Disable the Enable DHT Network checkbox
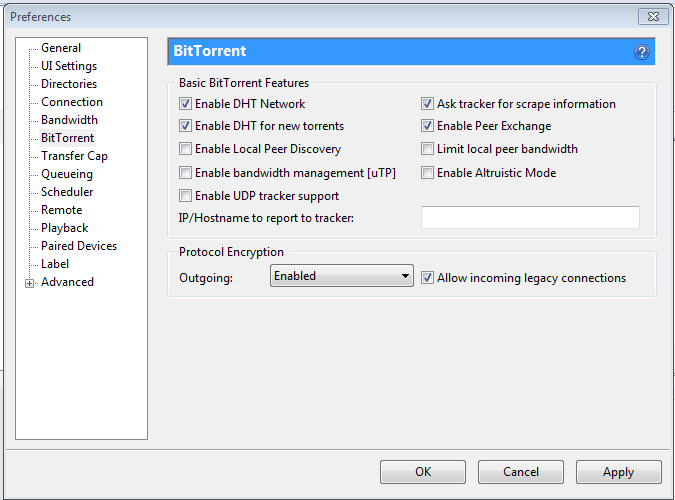 tap(186, 104)
